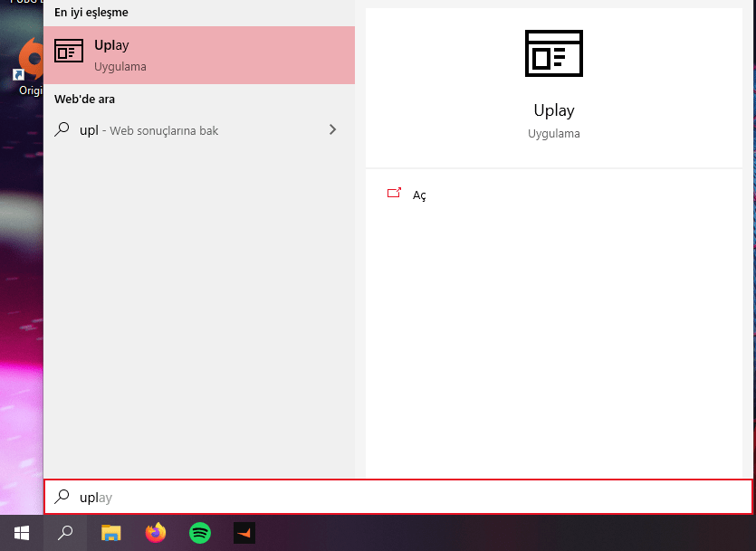Open the Windows Start menu
The height and width of the screenshot is (551, 756).
(22, 533)
